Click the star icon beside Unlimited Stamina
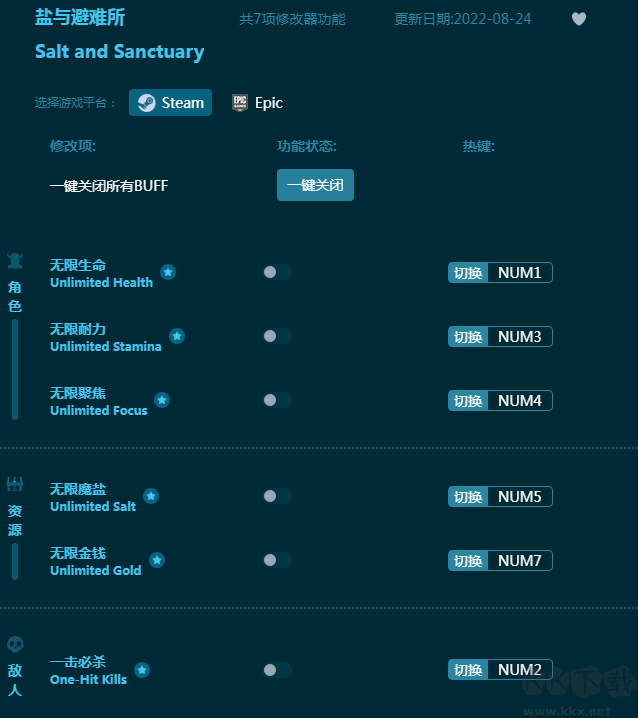This screenshot has height=718, width=638. tap(177, 336)
